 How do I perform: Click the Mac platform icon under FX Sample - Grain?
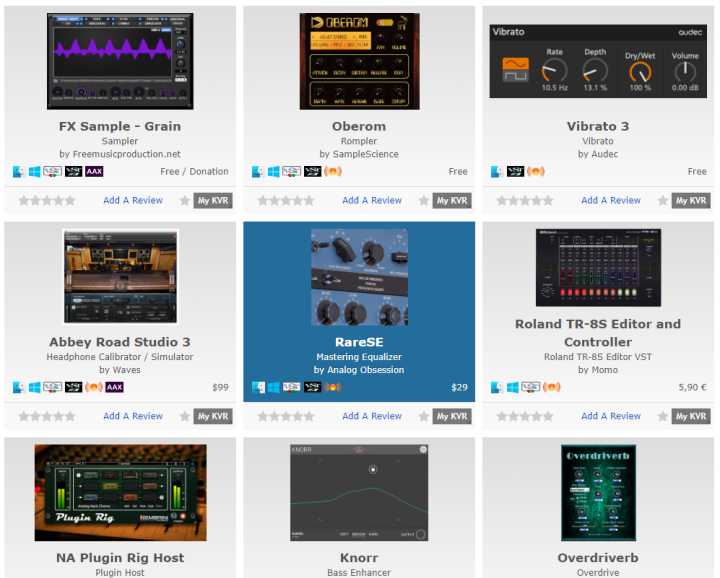pyautogui.click(x=18, y=172)
